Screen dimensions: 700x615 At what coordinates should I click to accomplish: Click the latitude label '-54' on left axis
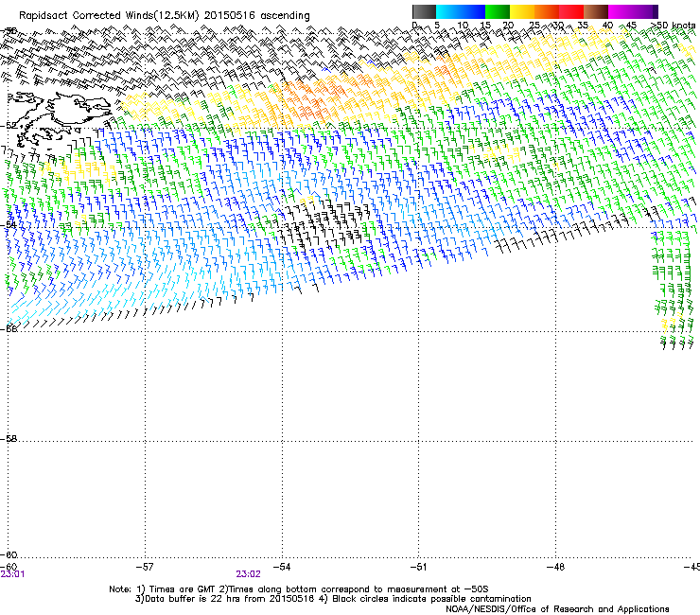[9, 224]
